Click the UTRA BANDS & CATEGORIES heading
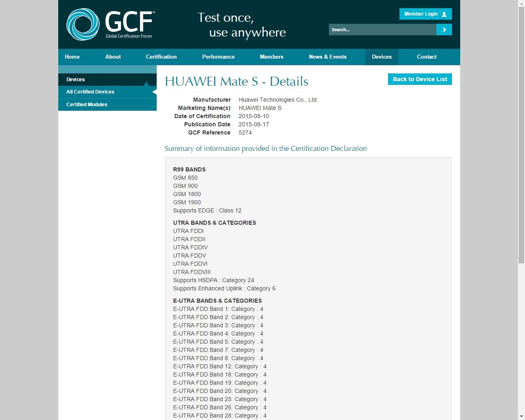 (215, 223)
